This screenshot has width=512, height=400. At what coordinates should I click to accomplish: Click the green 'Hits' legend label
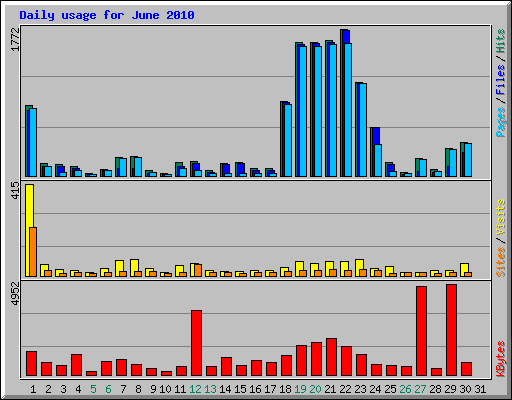(x=500, y=41)
